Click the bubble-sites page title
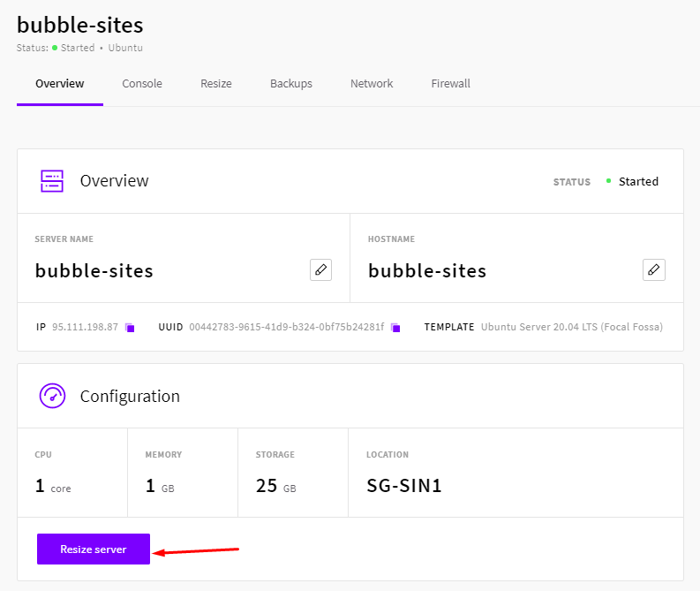700x591 pixels. 79,25
